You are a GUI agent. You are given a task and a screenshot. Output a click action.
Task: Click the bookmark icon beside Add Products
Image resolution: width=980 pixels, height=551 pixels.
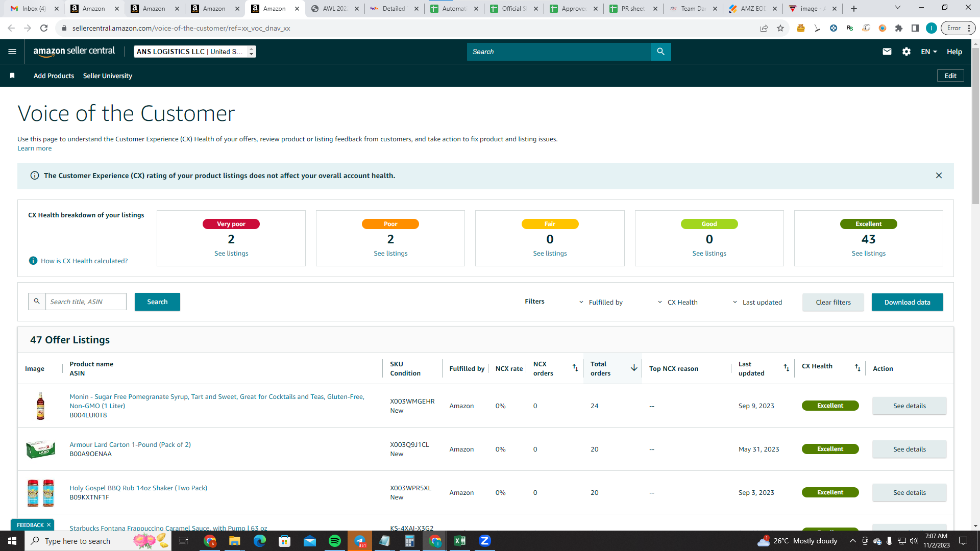tap(12, 76)
